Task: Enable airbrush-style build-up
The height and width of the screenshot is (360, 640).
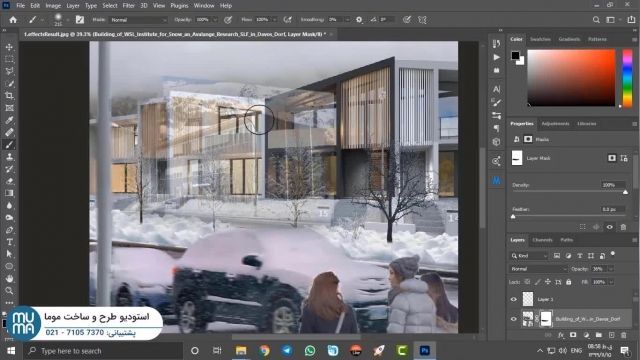Action: [x=288, y=20]
